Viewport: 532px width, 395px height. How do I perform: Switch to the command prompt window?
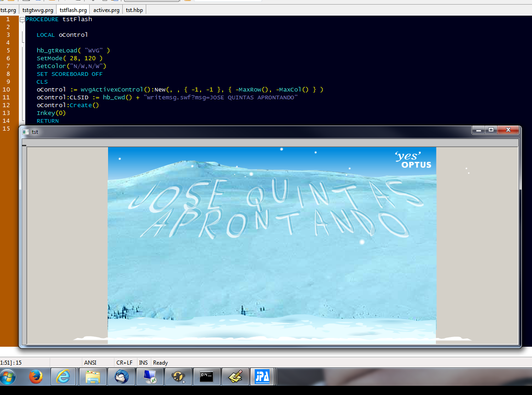(207, 377)
